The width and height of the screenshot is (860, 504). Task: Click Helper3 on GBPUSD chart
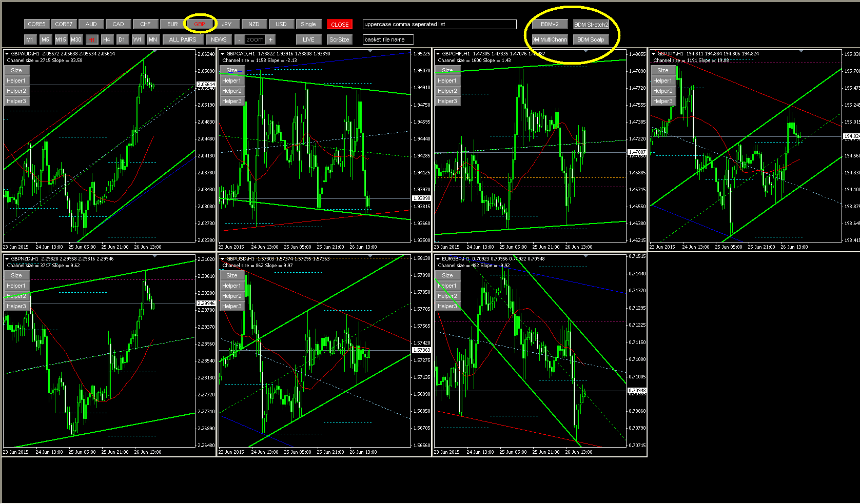[232, 306]
